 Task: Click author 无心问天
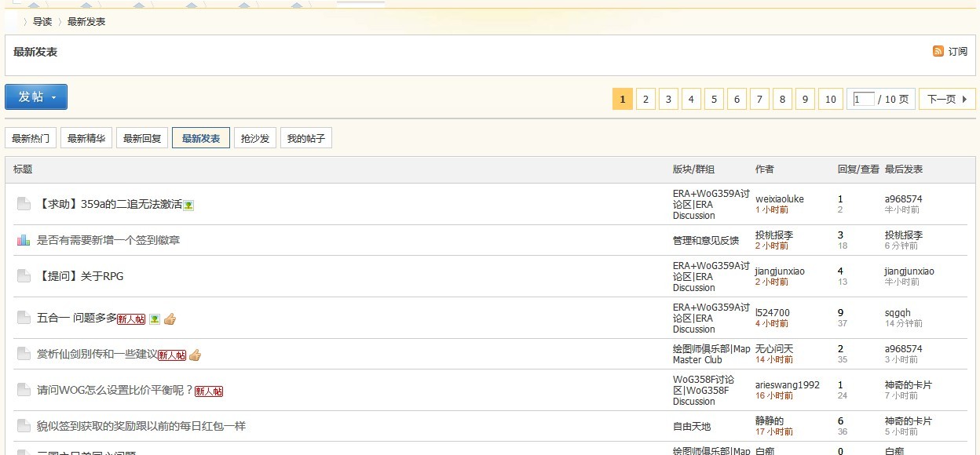click(774, 349)
